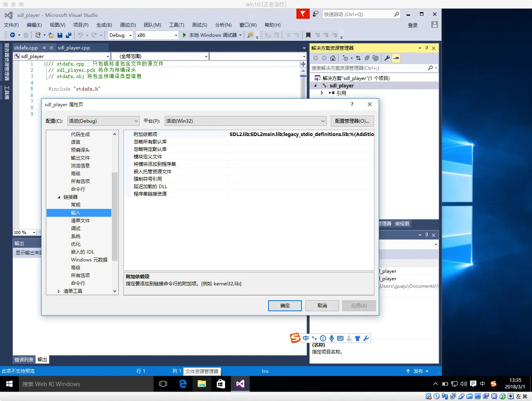This screenshot has height=401, width=532.
Task: Click the pending changes filter clock icon
Action: click(x=345, y=58)
